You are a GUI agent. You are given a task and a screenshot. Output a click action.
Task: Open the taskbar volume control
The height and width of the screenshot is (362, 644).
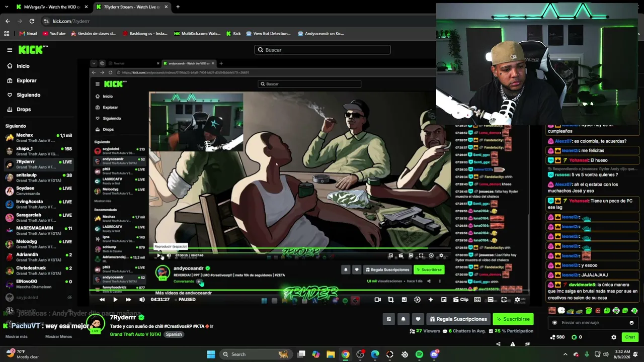[606, 354]
